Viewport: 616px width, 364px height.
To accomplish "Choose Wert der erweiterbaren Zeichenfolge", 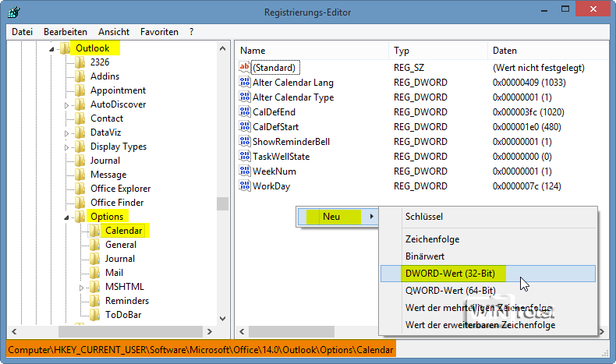I will (488, 325).
